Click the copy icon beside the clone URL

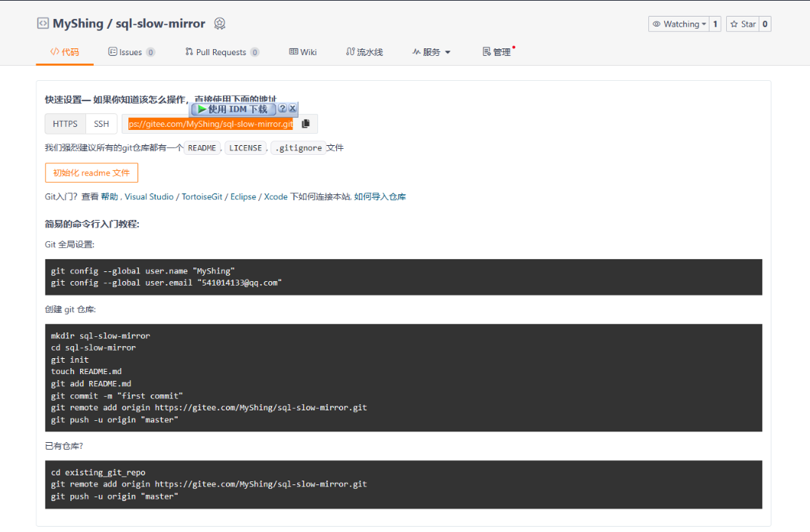306,123
